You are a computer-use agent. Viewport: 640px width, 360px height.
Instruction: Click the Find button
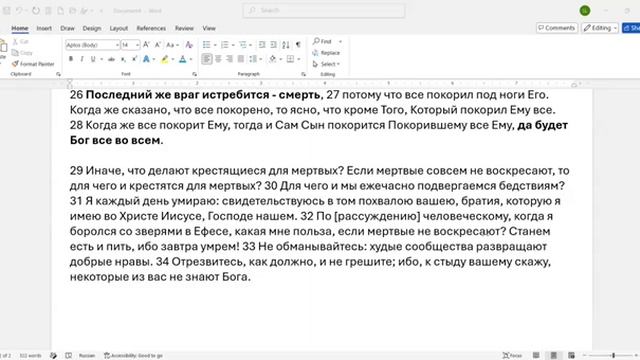tap(322, 42)
